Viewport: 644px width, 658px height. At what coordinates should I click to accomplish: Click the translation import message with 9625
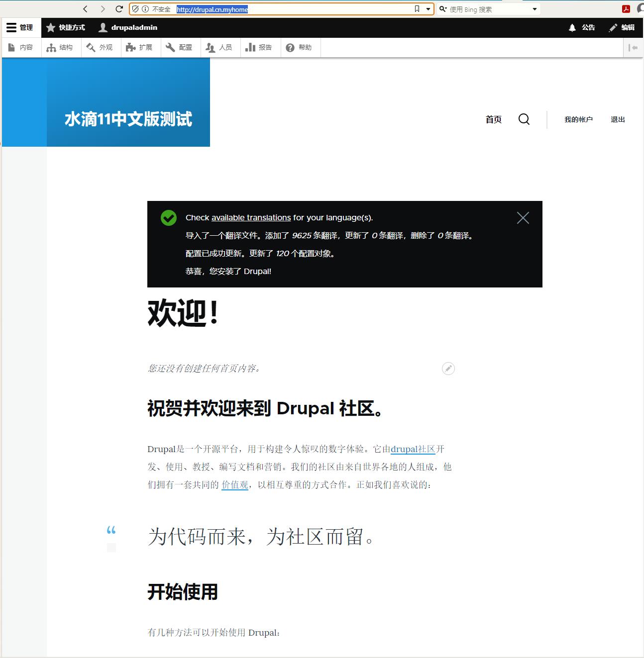point(330,236)
